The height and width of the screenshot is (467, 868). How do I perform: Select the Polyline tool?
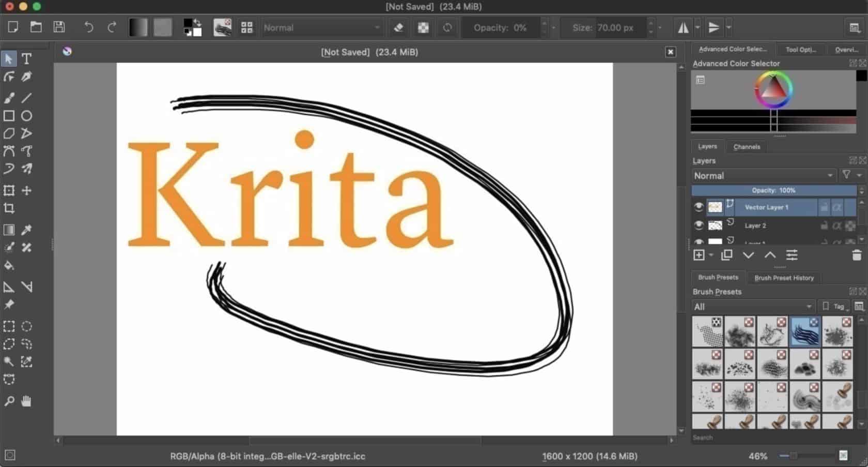(26, 133)
